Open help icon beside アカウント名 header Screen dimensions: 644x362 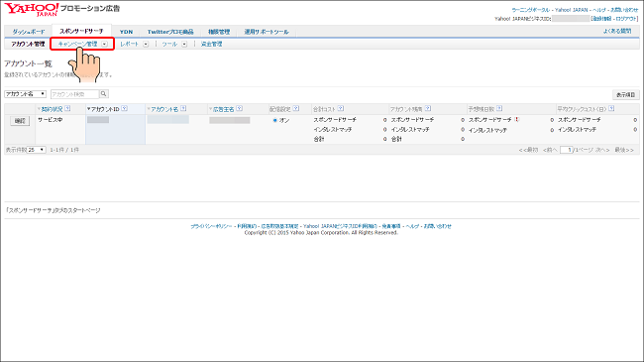click(x=183, y=109)
